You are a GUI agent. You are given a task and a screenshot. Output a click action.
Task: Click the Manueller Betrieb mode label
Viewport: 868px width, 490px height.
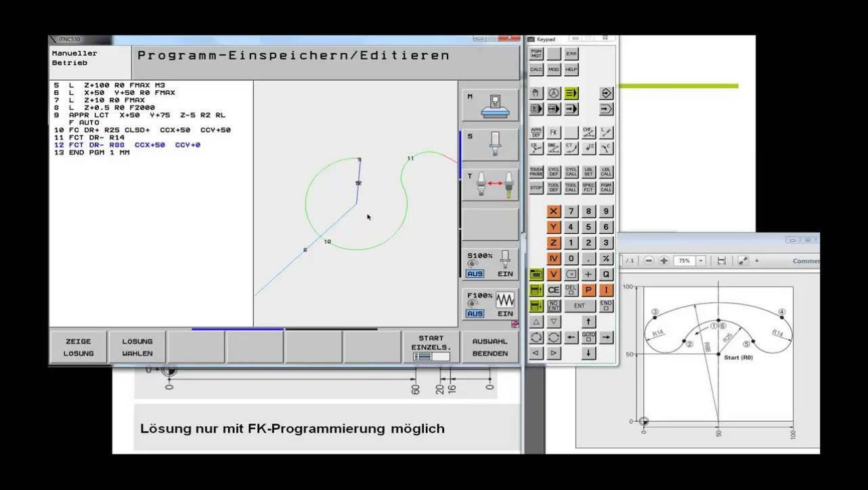click(74, 58)
